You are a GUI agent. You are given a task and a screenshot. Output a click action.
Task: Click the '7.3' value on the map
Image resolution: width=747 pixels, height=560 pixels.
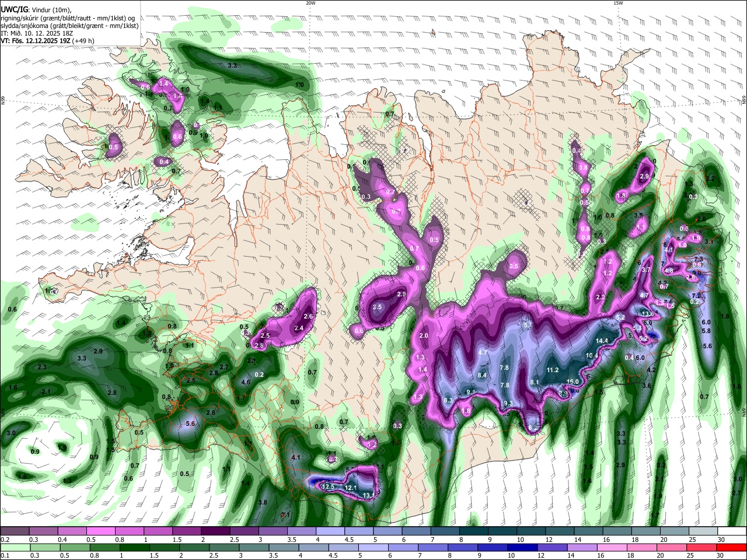coord(698,259)
